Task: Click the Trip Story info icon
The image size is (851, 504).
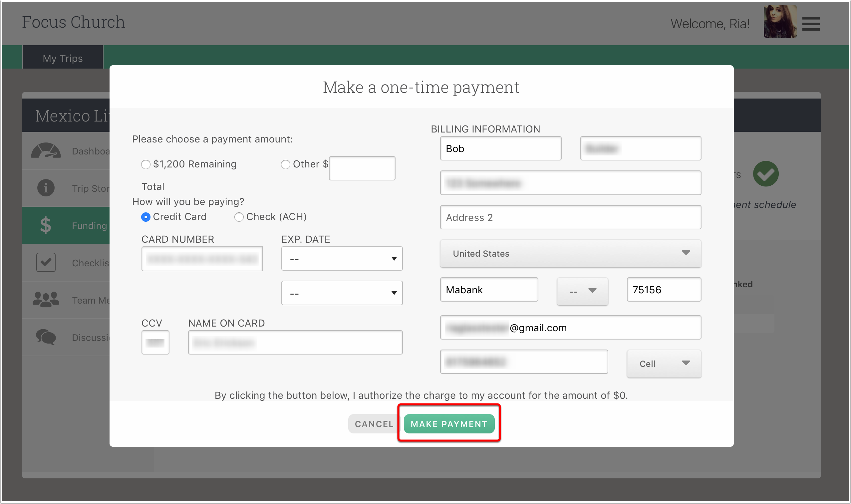Action: pyautogui.click(x=46, y=188)
